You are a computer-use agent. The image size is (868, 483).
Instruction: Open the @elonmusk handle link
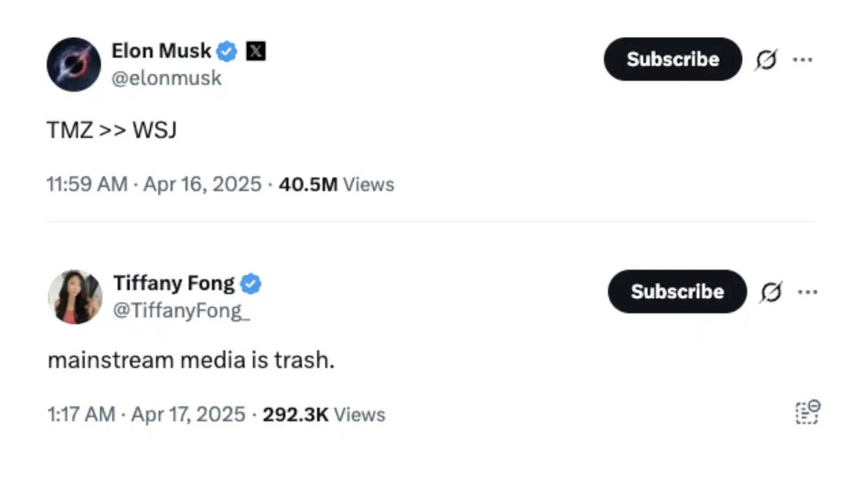(166, 78)
